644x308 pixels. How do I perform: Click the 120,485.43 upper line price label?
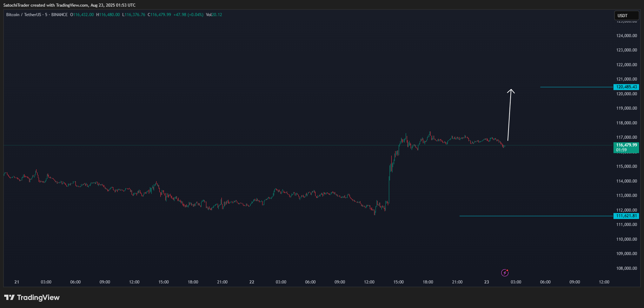tap(626, 87)
